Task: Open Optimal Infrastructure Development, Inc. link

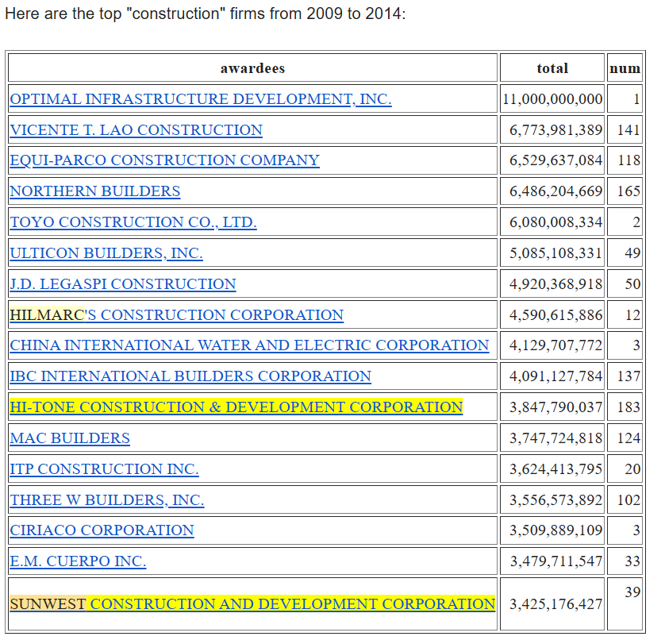Action: pos(201,99)
